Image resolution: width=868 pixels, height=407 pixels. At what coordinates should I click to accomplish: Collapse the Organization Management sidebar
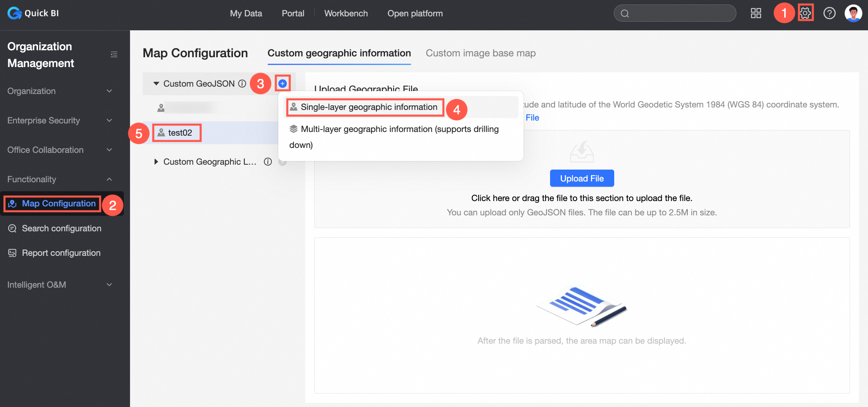coord(114,54)
